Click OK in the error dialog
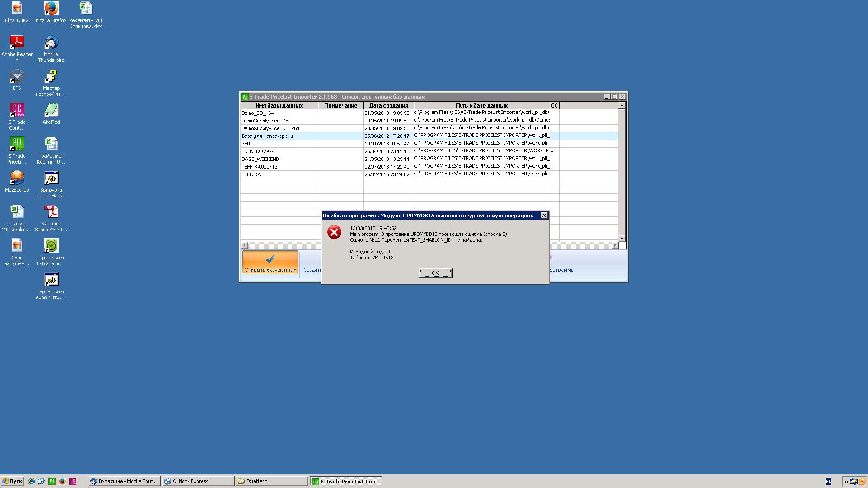Image resolution: width=868 pixels, height=488 pixels. click(435, 273)
